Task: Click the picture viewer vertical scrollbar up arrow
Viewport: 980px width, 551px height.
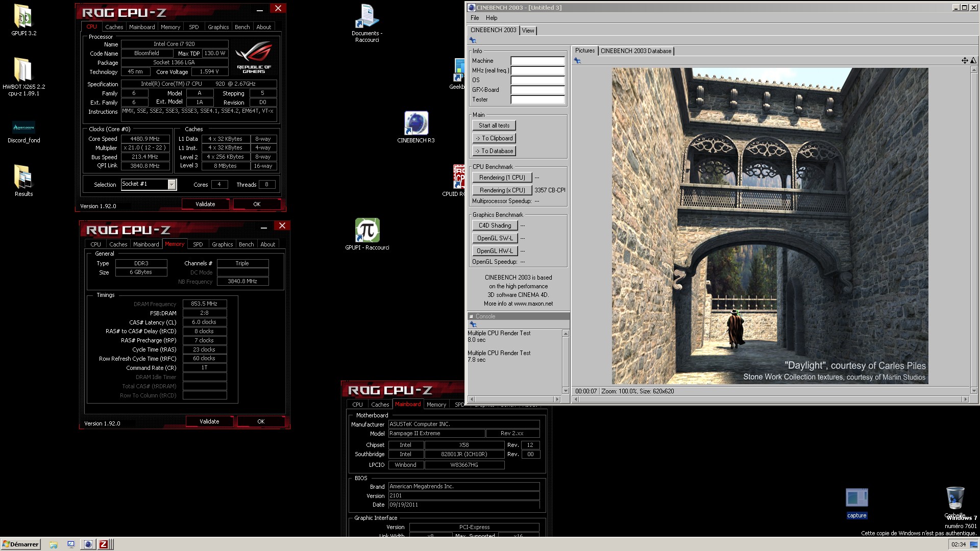Action: click(x=974, y=70)
